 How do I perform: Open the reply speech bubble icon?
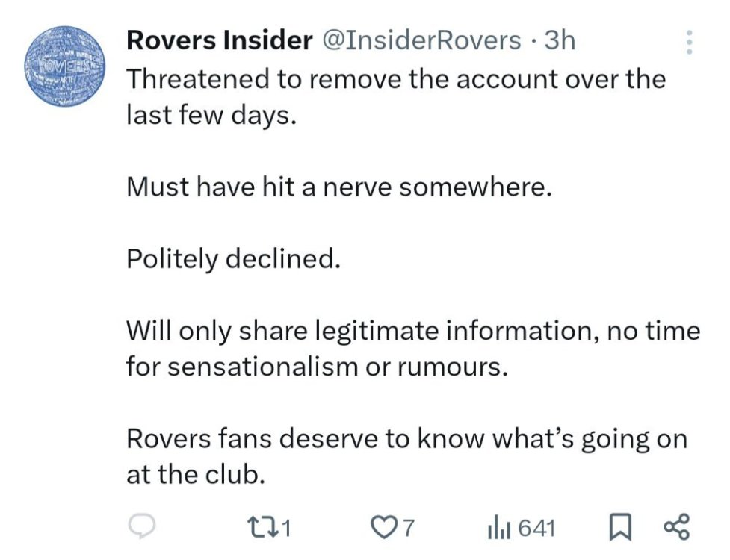click(141, 529)
